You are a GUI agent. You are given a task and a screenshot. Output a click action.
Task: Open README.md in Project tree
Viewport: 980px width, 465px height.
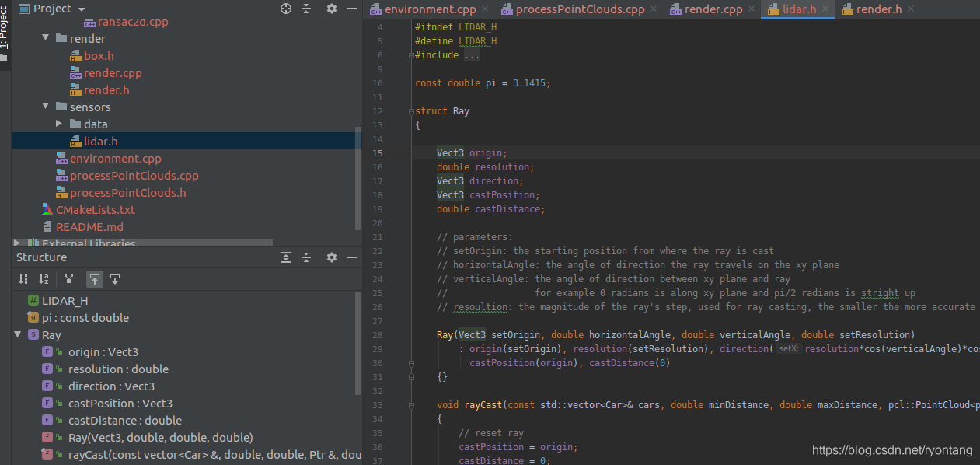coord(89,226)
